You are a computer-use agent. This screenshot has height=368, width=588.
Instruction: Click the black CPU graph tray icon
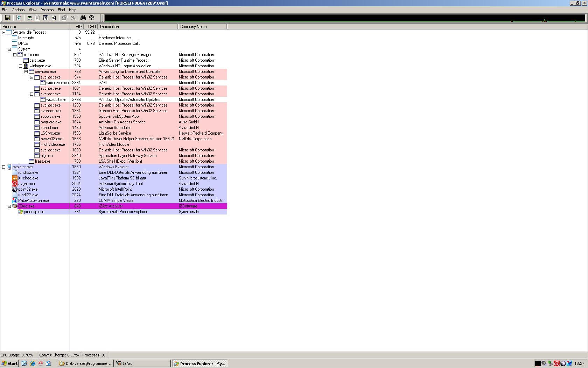pyautogui.click(x=538, y=363)
